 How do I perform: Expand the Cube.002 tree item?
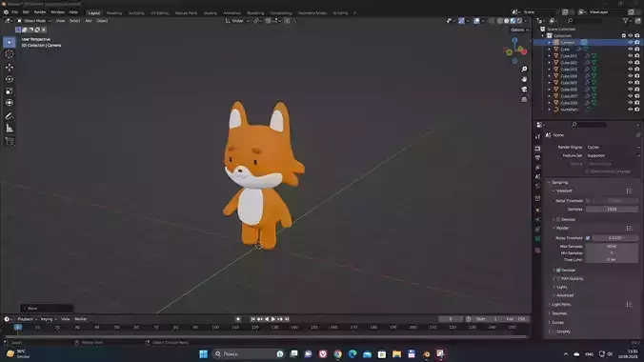[x=549, y=63]
